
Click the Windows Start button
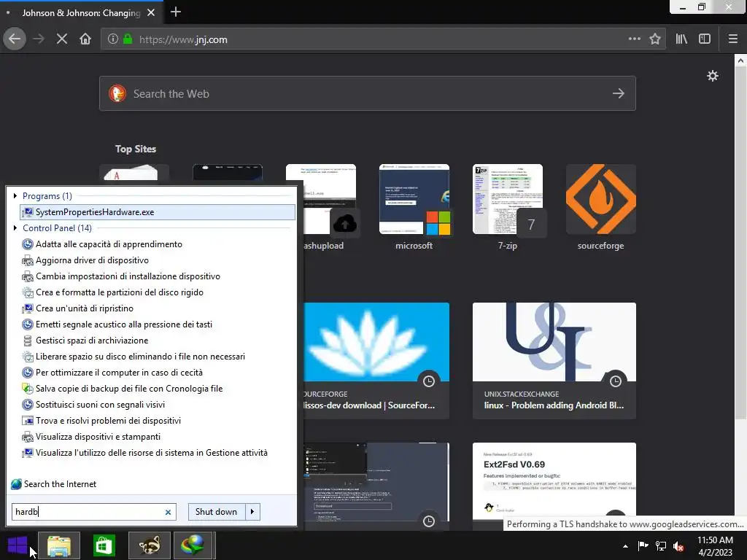[18, 545]
